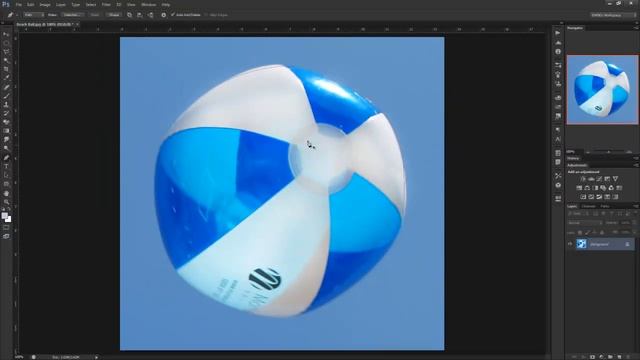Open the layer blend mode dropdown
The width and height of the screenshot is (640, 360).
[x=584, y=223]
